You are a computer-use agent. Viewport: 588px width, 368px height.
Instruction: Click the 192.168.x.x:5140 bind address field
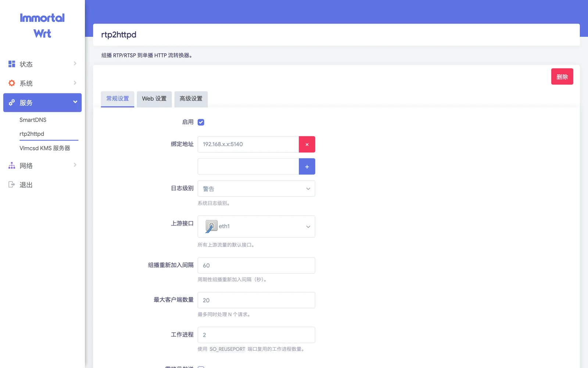(248, 144)
